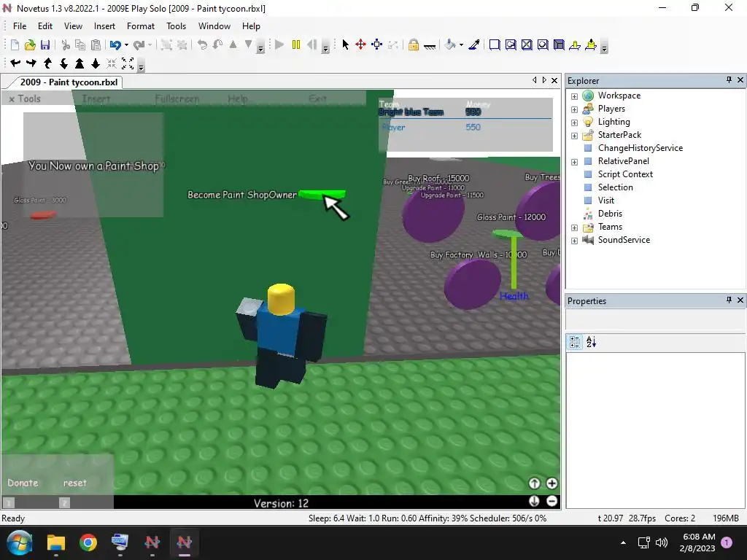Click the in-game Help button

pos(238,98)
